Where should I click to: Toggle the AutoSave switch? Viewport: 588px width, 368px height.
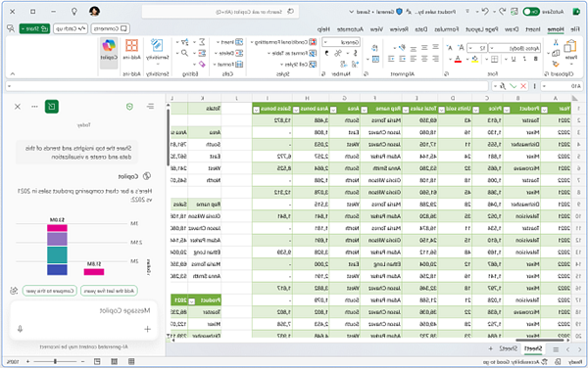click(531, 12)
